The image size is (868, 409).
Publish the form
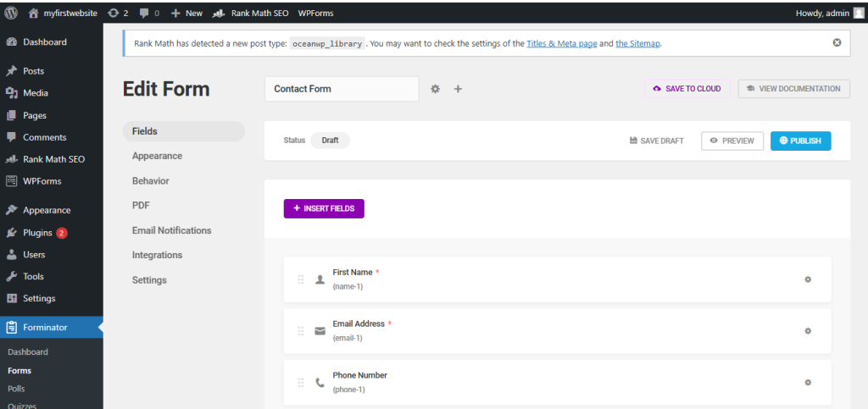[800, 141]
